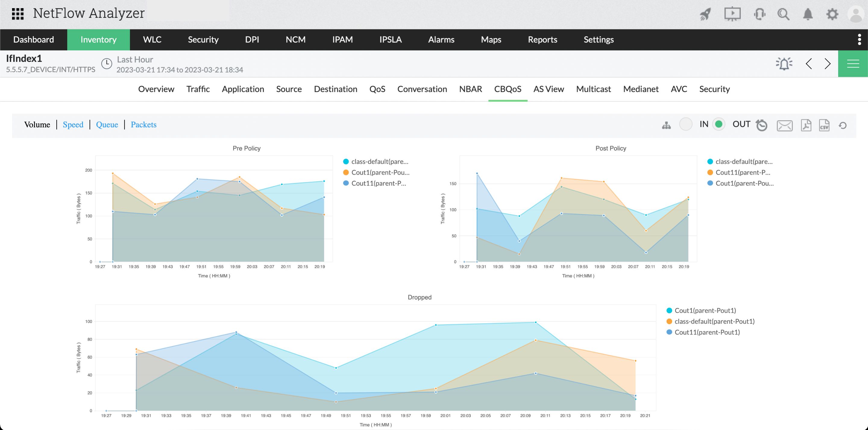Click orange Cout1 swatch in Pre Policy legend
The width and height of the screenshot is (868, 430).
tap(346, 172)
